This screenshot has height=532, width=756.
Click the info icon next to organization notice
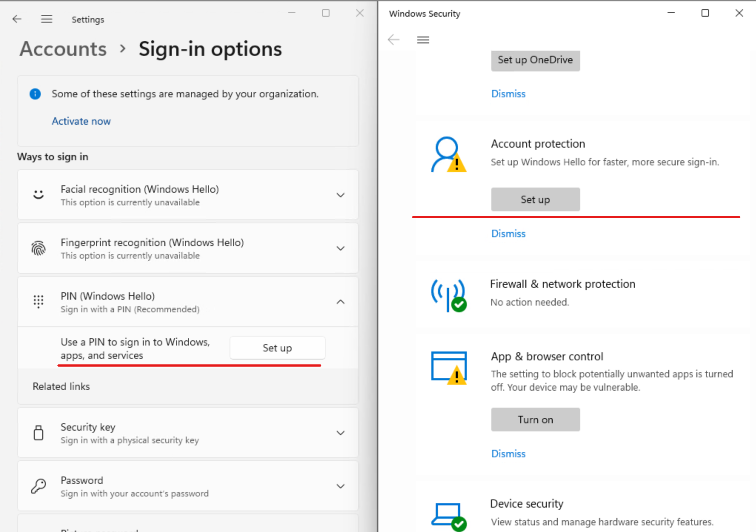pos(35,94)
